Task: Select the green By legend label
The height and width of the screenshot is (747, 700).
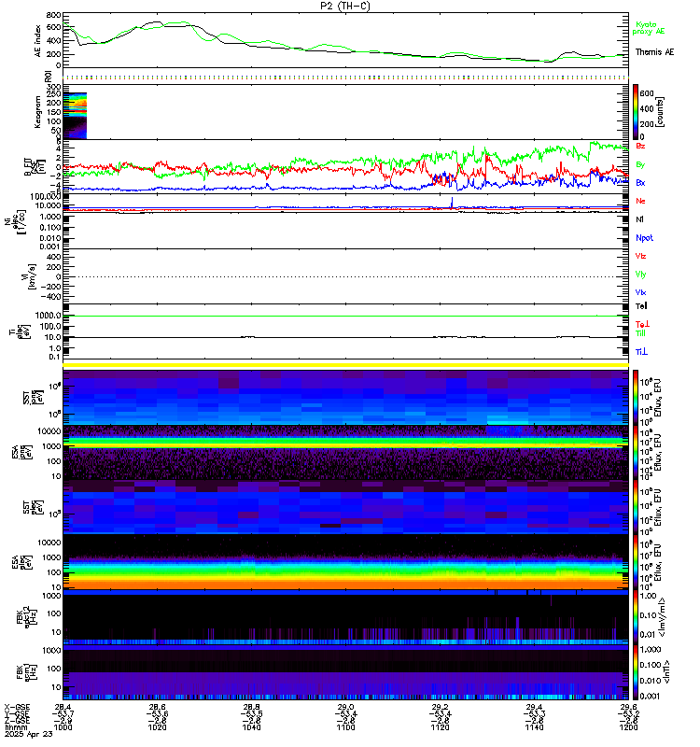Action: coord(640,164)
